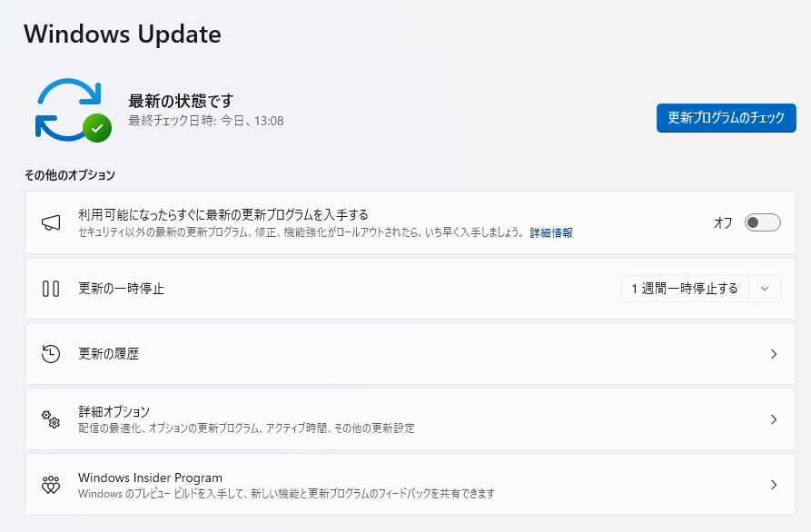This screenshot has height=532, width=811.
Task: Click the history clock icon for 更新の履歴
Action: pyautogui.click(x=51, y=354)
